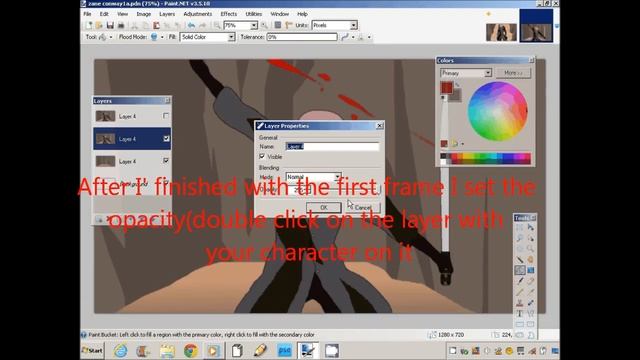Open the Fill Solid Color dropdown
Viewport: 640px width, 360px height.
[x=231, y=37]
